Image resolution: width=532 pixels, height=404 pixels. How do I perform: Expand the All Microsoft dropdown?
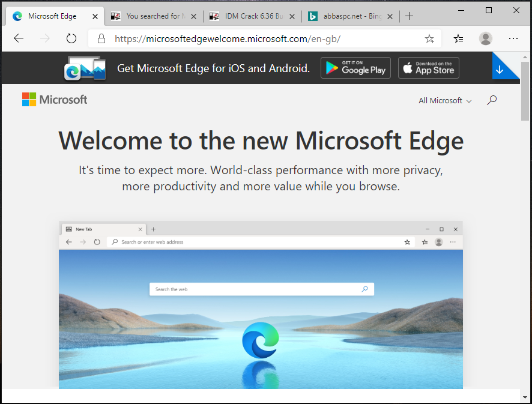(x=445, y=101)
